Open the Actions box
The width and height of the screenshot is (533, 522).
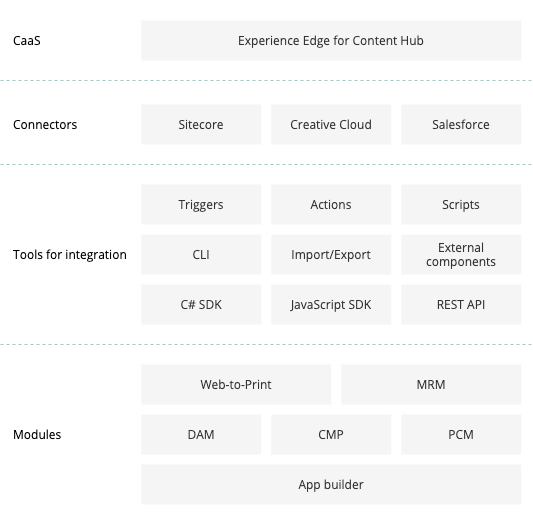point(331,205)
